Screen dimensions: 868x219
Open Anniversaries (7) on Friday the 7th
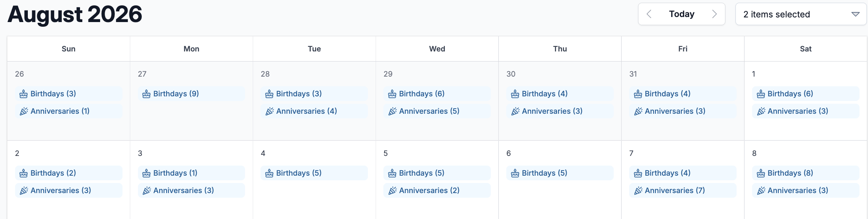[683, 190]
